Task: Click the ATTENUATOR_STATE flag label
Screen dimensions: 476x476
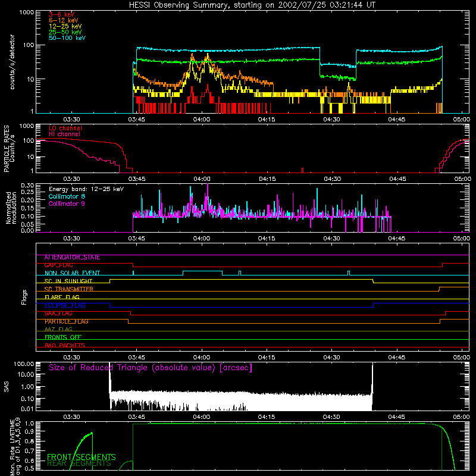Action: pos(72,258)
